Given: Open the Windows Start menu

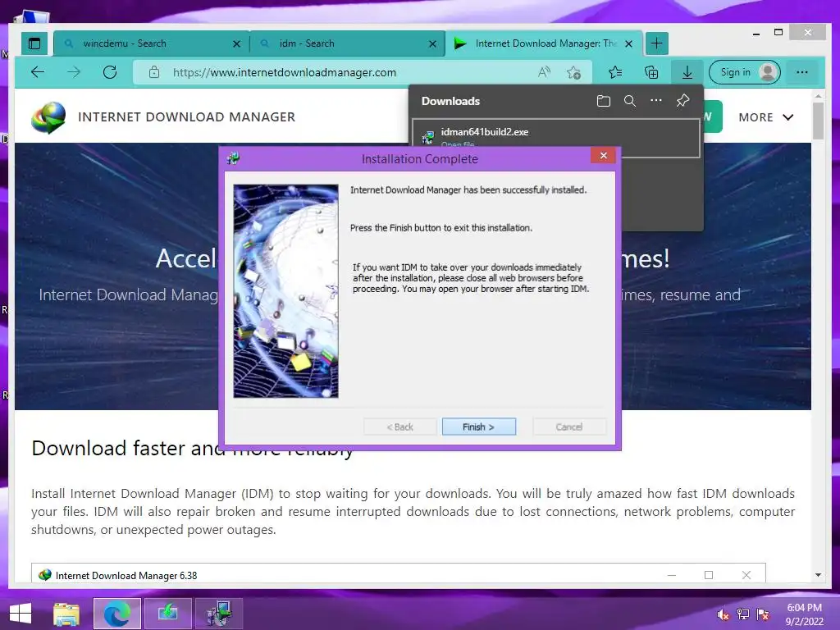Looking at the screenshot, I should [21, 614].
